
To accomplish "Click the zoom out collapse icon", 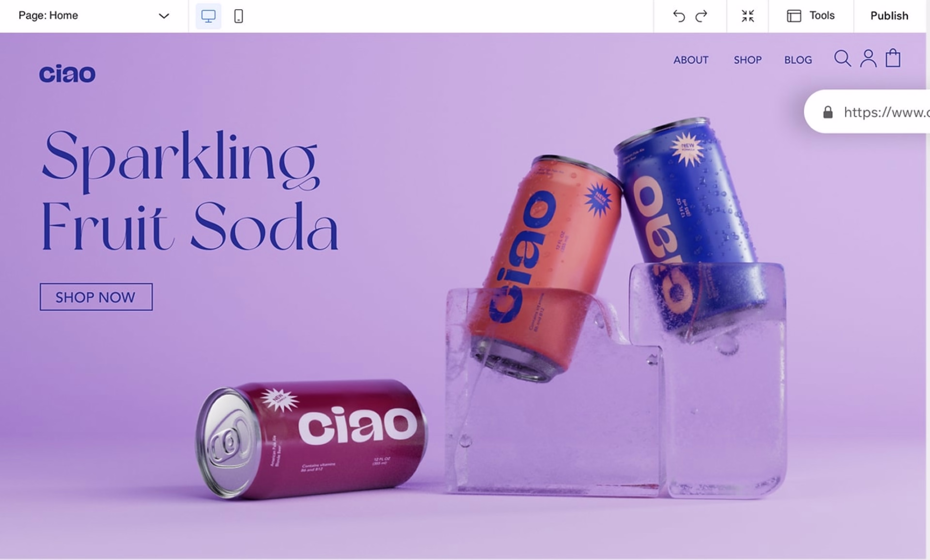I will click(748, 16).
